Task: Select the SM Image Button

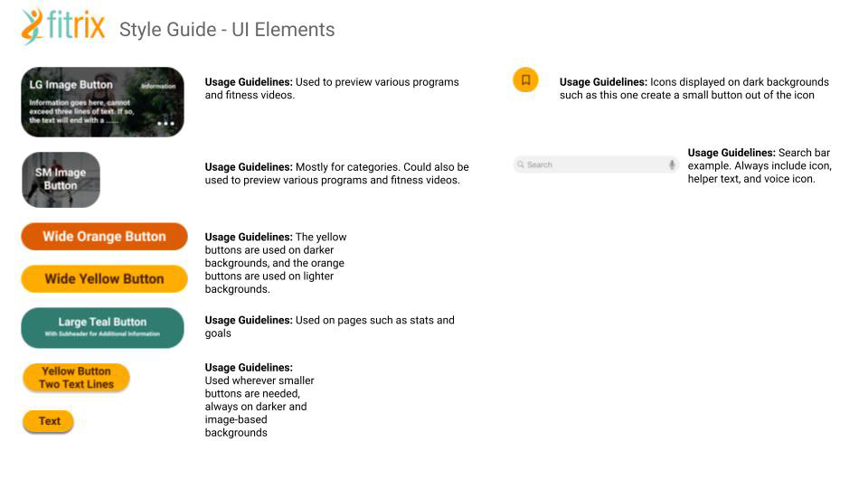Action: tap(61, 179)
